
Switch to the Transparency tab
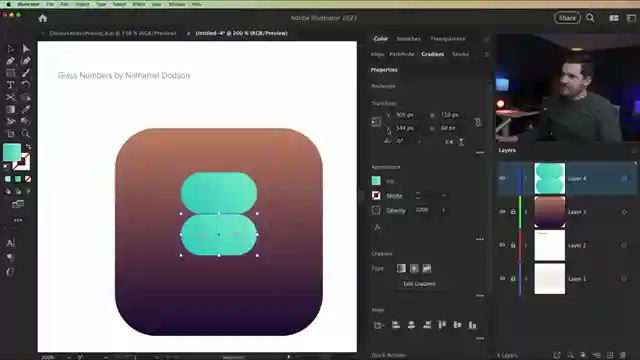click(448, 39)
